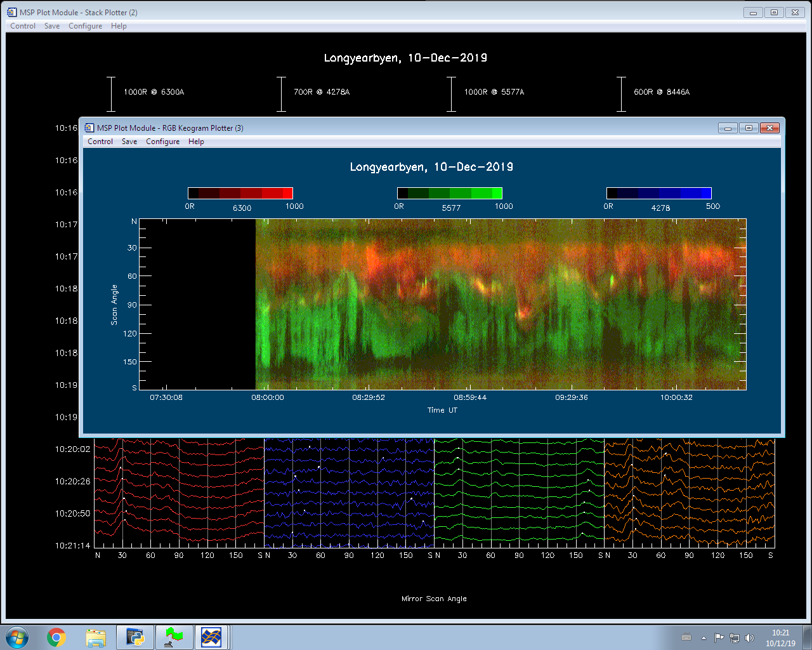Screen dimensions: 812x650
Task: Open File Explorer from the taskbar
Action: coord(96,637)
